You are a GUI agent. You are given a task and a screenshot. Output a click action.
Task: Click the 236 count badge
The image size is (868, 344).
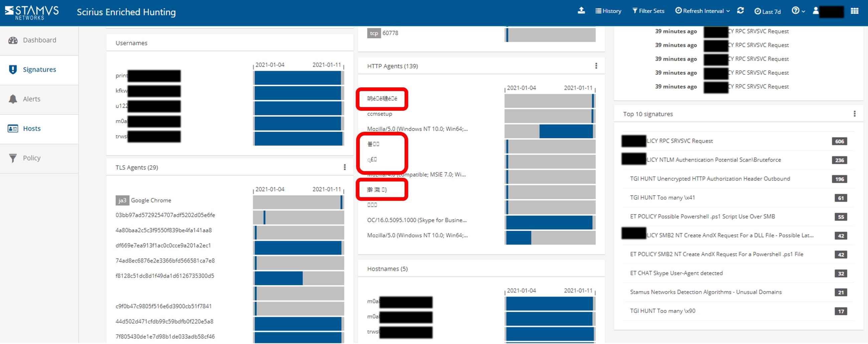pos(839,160)
